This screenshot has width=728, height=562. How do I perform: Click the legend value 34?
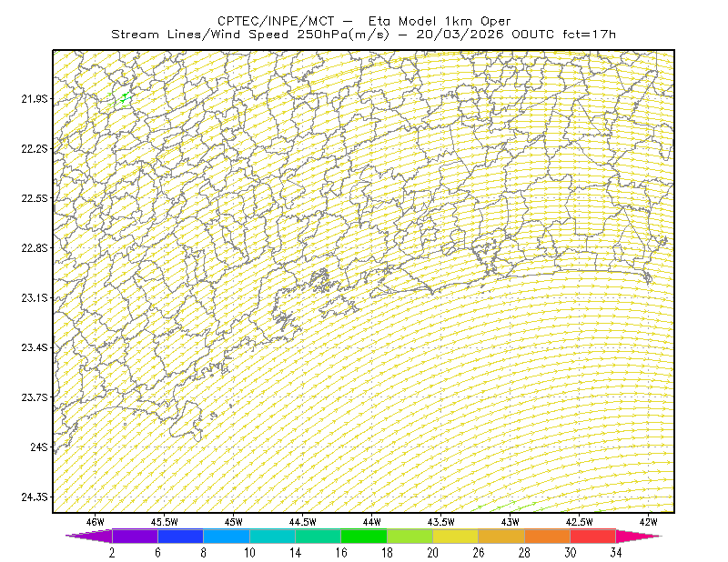coord(616,553)
